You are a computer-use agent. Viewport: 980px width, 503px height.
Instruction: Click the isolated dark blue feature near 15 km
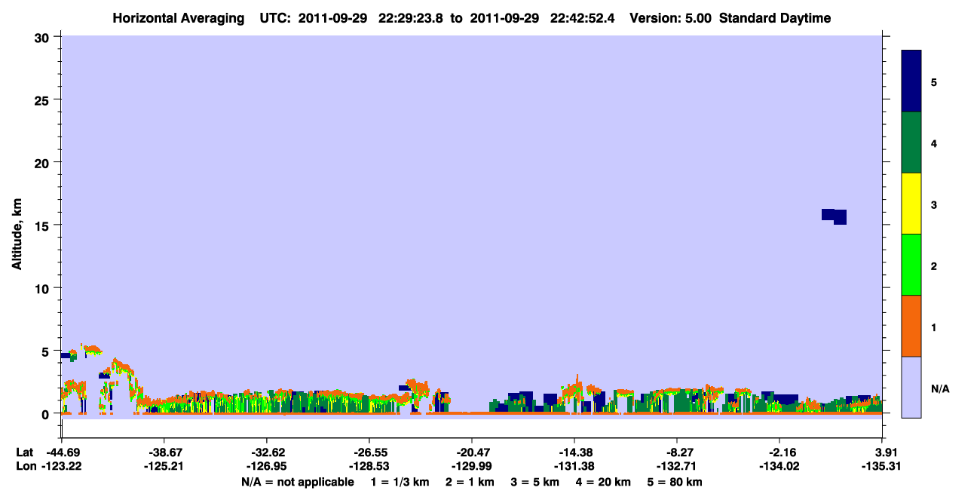(835, 216)
